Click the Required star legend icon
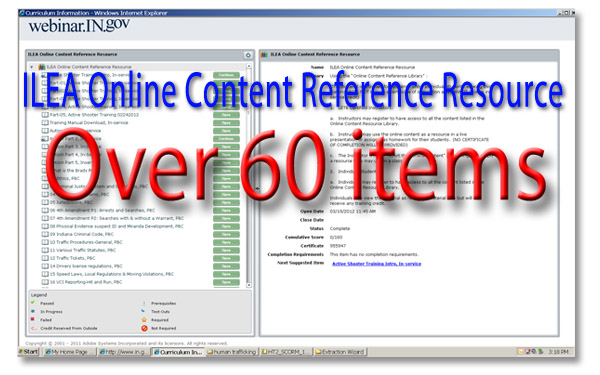The height and width of the screenshot is (375, 600). coord(144,320)
